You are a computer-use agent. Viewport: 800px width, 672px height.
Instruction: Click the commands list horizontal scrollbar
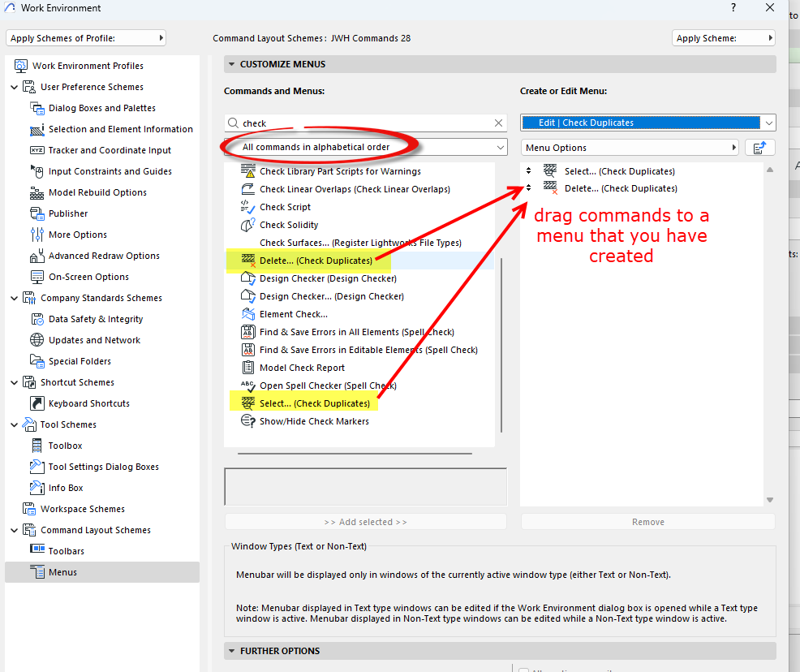[355, 453]
